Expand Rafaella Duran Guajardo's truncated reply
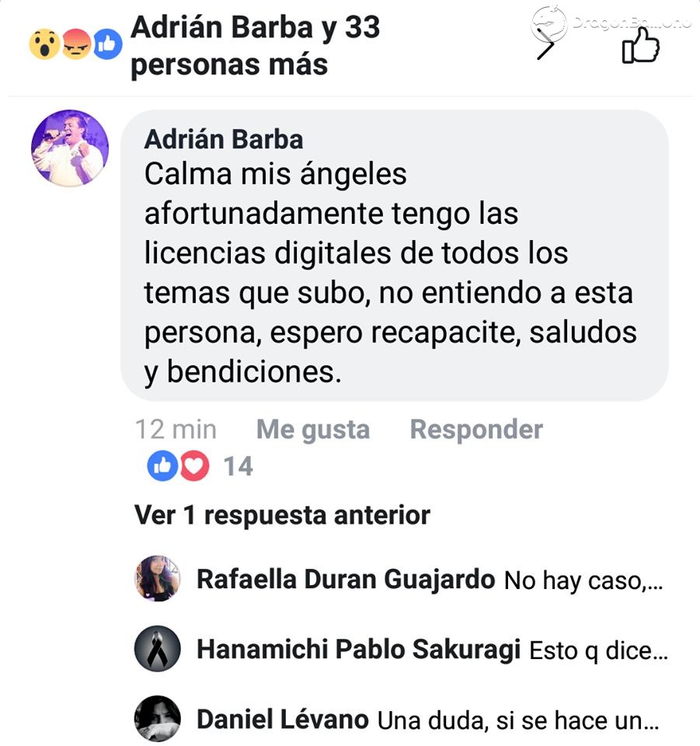Viewport: 700px width, 746px height. tap(583, 580)
